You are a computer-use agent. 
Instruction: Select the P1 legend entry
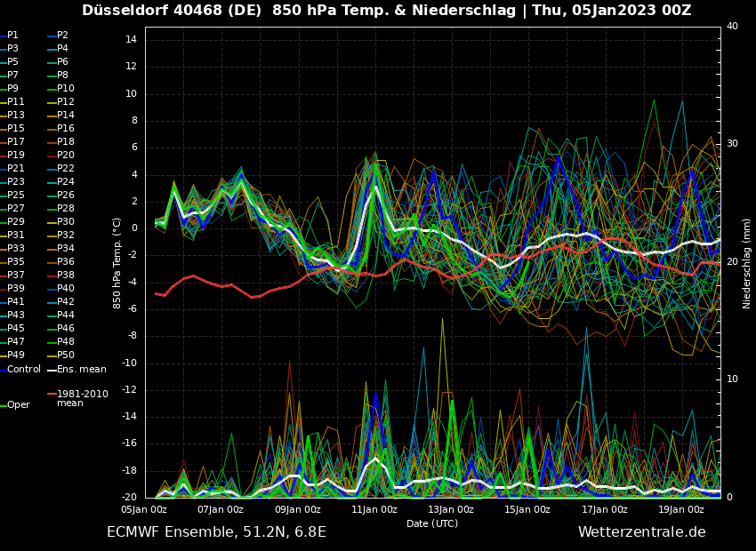coord(12,36)
